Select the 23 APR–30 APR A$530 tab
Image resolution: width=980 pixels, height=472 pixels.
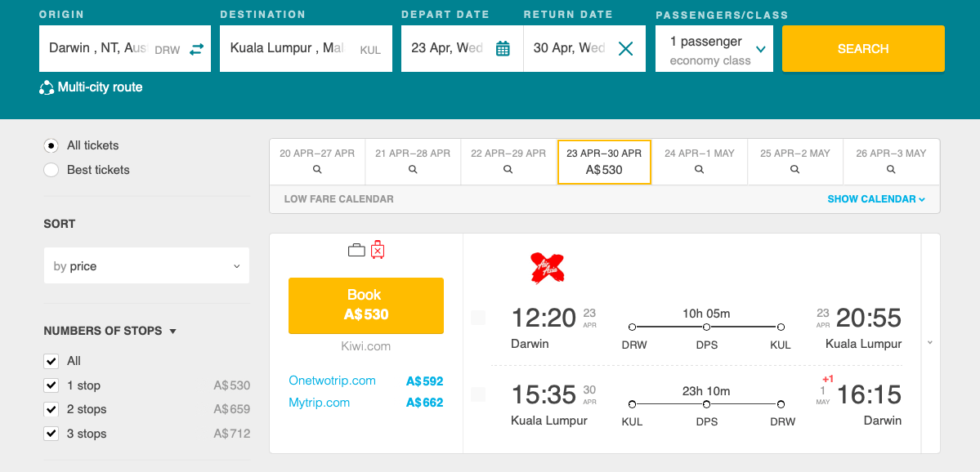click(604, 162)
